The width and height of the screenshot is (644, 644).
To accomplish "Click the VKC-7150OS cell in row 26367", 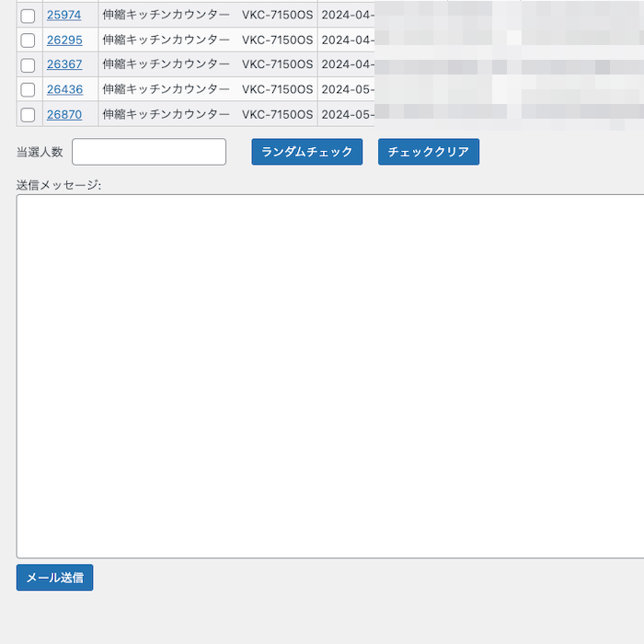I will click(x=277, y=64).
